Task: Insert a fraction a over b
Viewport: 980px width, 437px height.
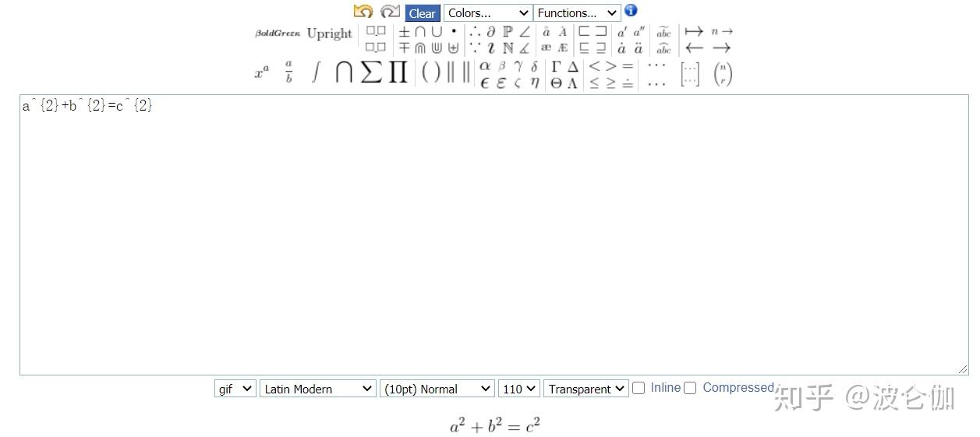Action: point(288,72)
